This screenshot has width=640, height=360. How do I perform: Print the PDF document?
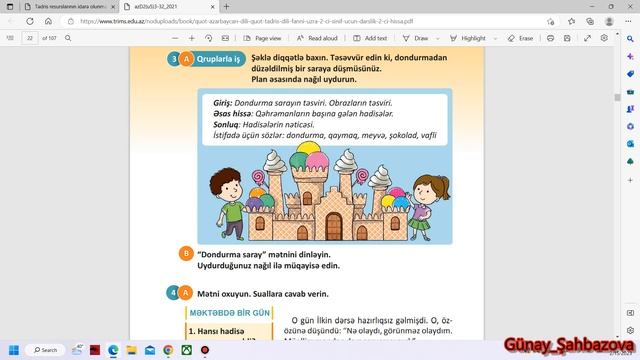point(550,38)
